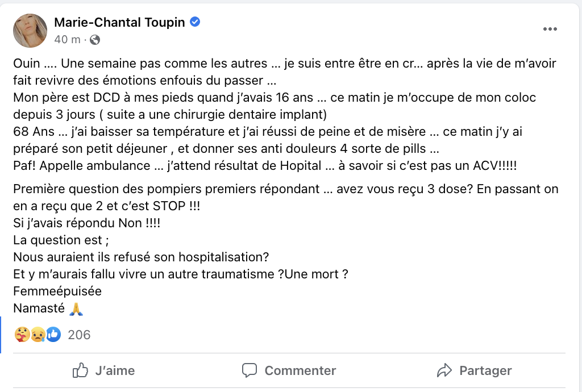The width and height of the screenshot is (582, 392).
Task: Open the 40 m timestamp link
Action: [67, 39]
